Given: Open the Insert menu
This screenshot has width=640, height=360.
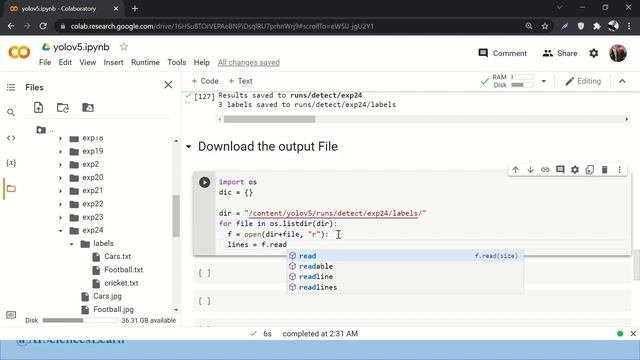Looking at the screenshot, I should click(113, 62).
